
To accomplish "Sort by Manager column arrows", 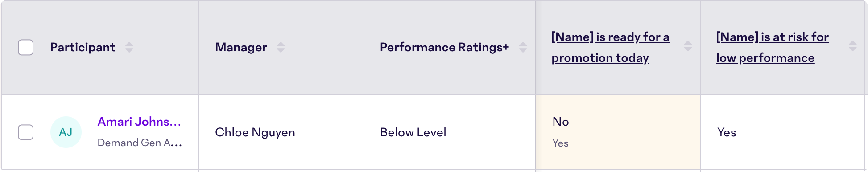I will [281, 47].
